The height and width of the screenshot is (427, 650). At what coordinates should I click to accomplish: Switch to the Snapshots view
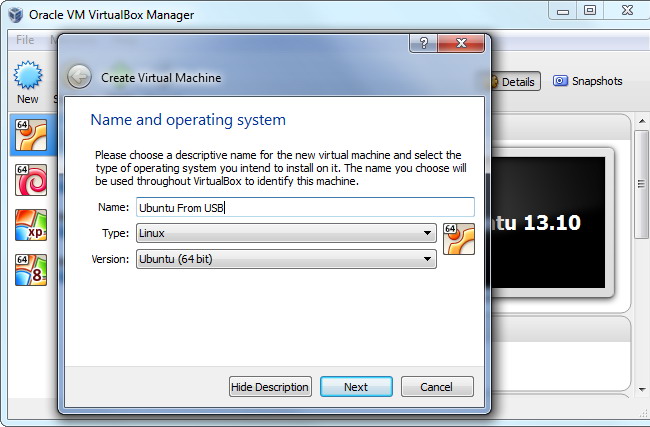tap(588, 81)
